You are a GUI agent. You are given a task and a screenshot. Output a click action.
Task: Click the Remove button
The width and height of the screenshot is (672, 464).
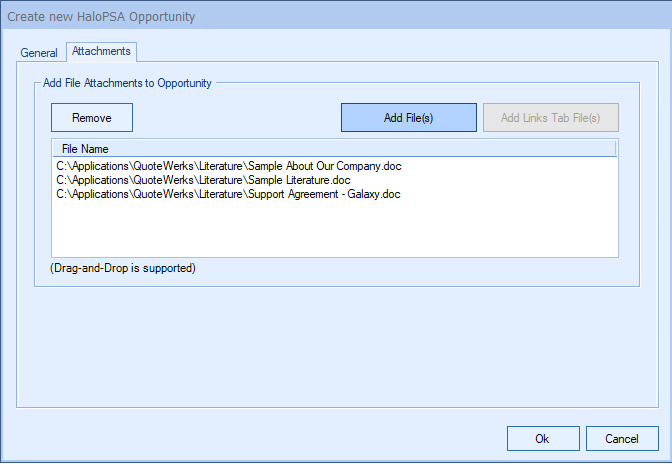92,118
